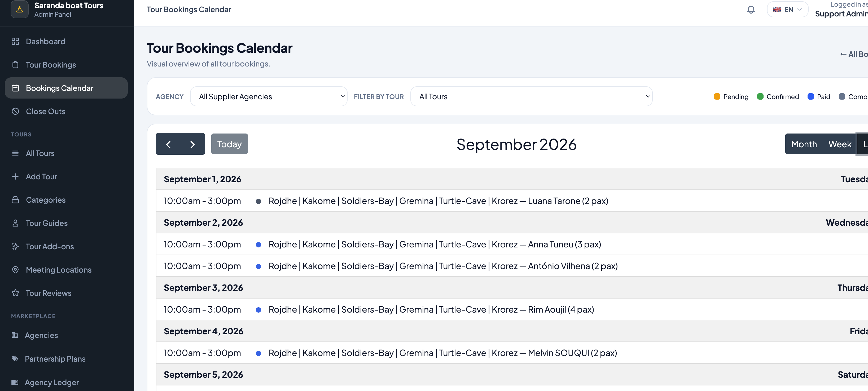Image resolution: width=868 pixels, height=391 pixels.
Task: Open Agencies menu item
Action: pyautogui.click(x=66, y=335)
